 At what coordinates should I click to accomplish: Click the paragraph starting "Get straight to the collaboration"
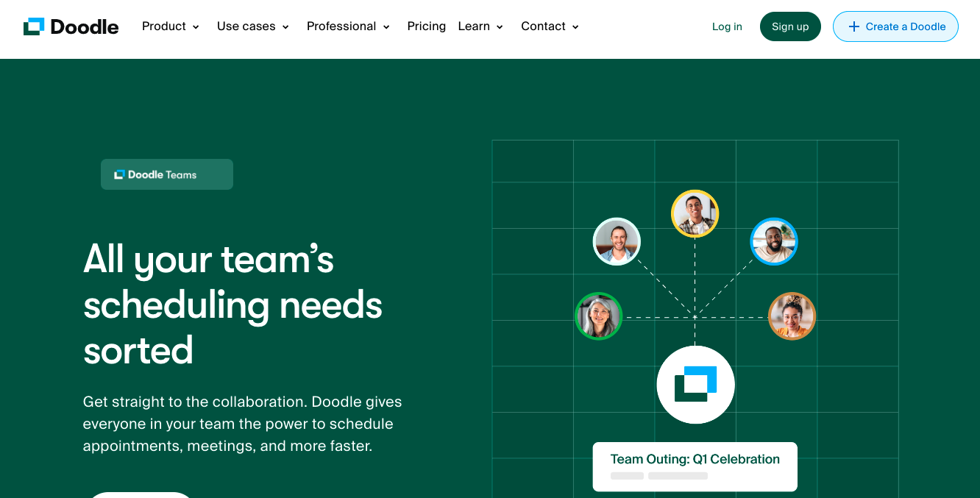tap(243, 424)
